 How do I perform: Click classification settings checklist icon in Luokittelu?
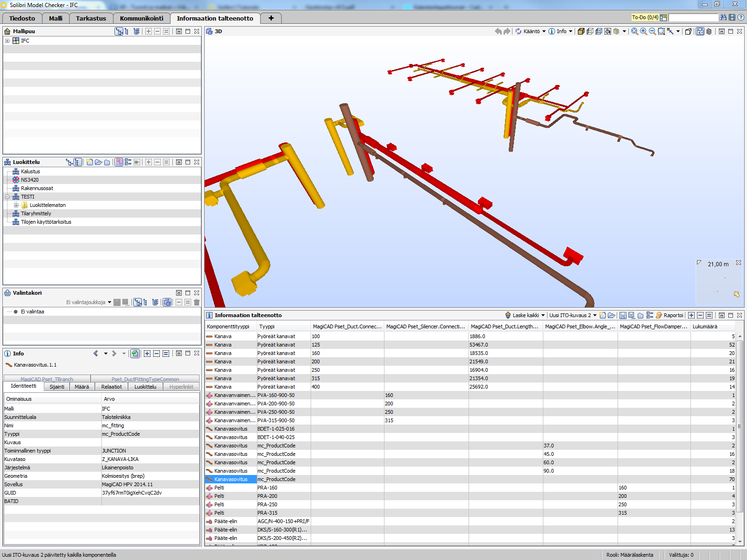coord(128,162)
